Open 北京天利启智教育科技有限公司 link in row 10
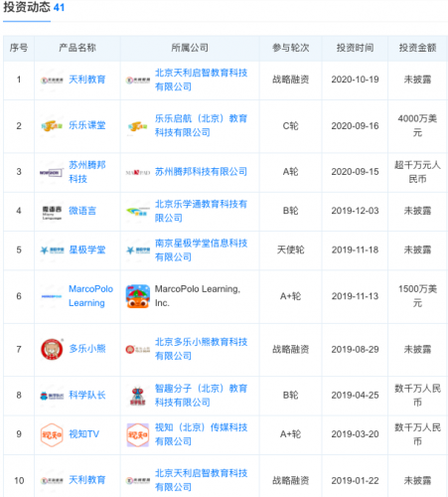This screenshot has width=448, height=497. click(201, 480)
